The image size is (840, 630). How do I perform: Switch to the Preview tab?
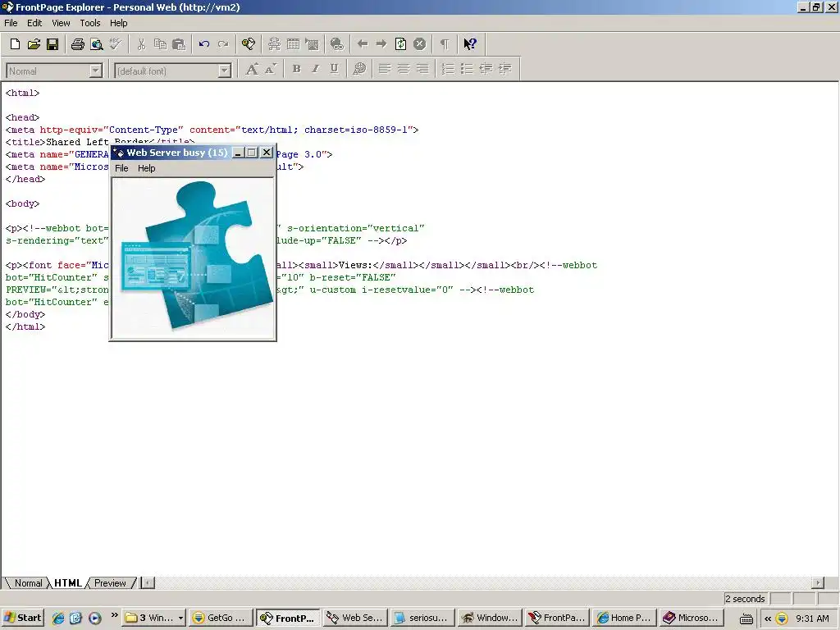[x=110, y=583]
